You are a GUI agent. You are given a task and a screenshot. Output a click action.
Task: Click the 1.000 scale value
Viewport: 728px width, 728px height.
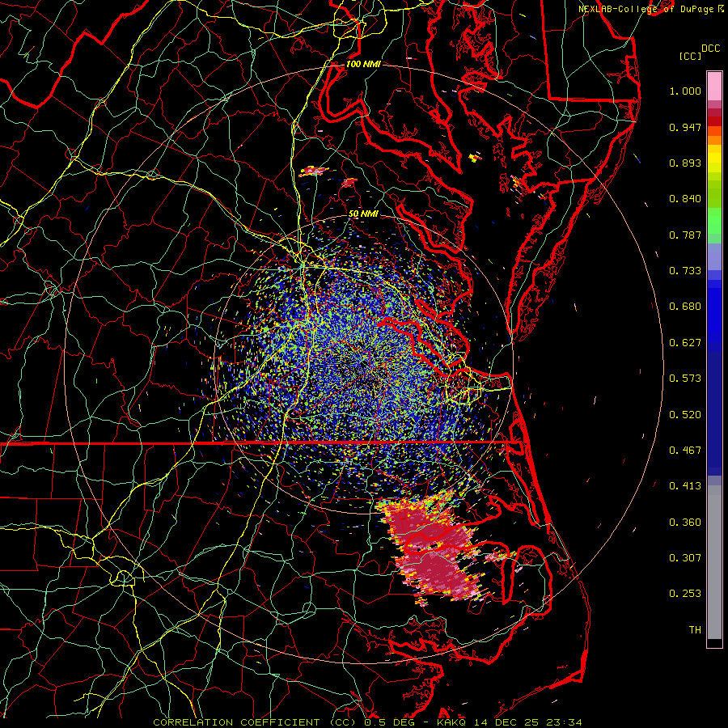pyautogui.click(x=685, y=91)
